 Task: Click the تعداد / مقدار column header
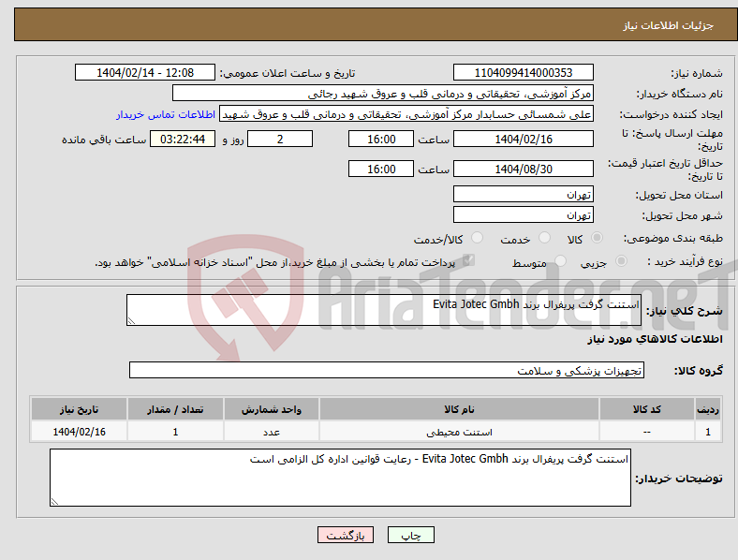[175, 409]
